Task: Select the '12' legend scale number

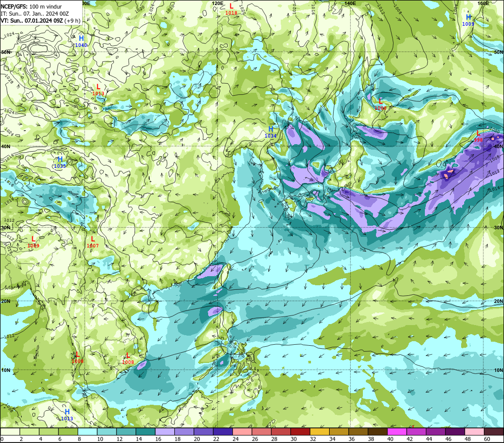Action: click(x=119, y=439)
